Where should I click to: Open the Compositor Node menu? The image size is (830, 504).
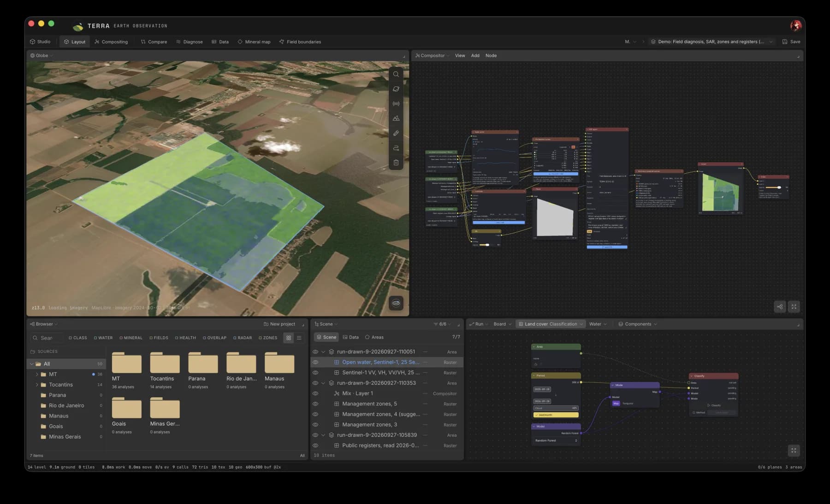(491, 56)
